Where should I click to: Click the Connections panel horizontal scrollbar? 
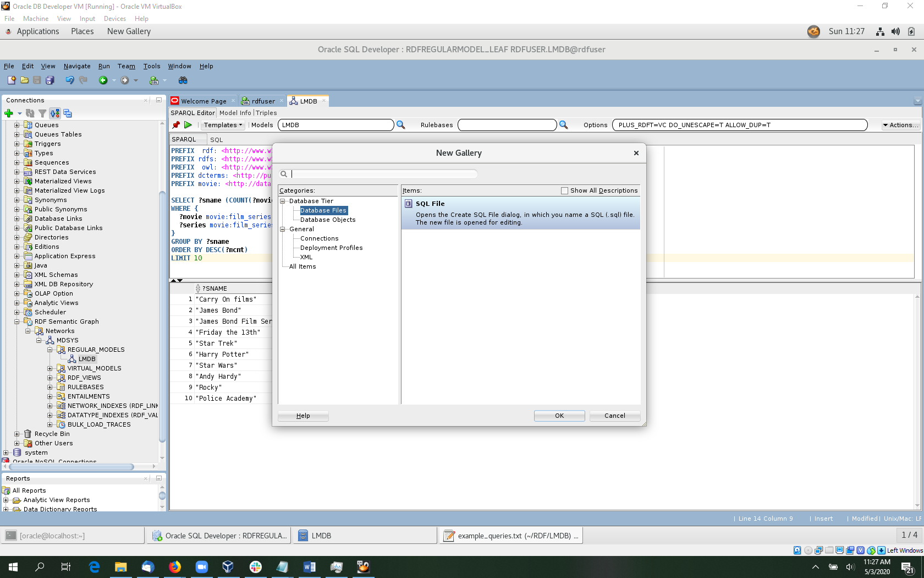point(70,467)
